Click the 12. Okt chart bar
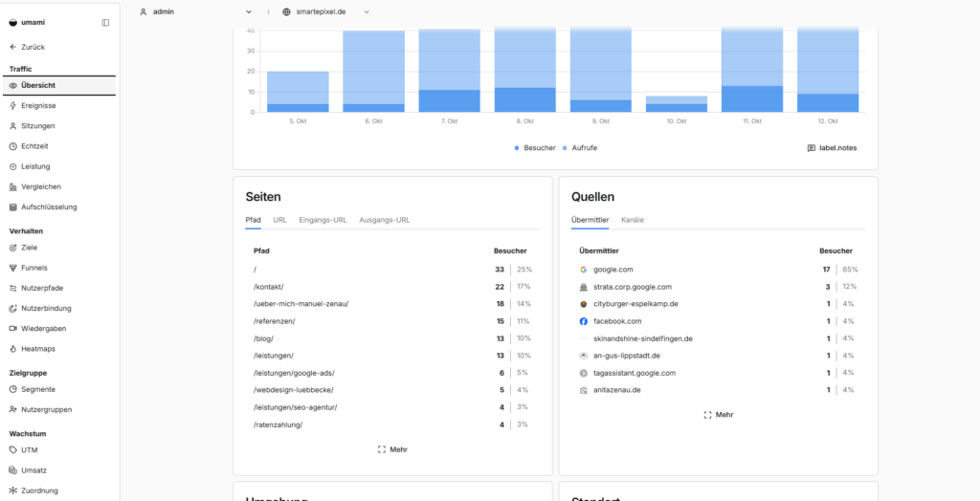 point(828,70)
